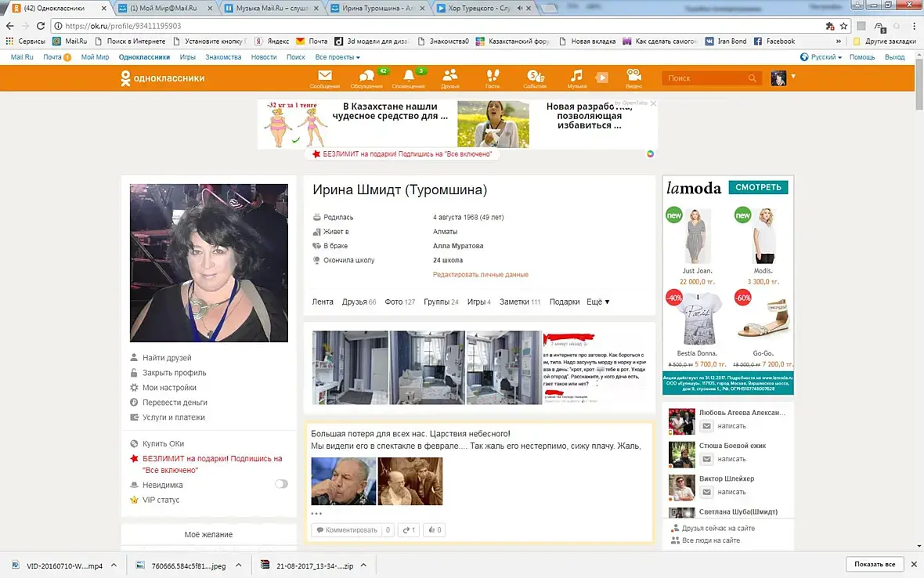Bookmark page with the star icon

tap(844, 26)
